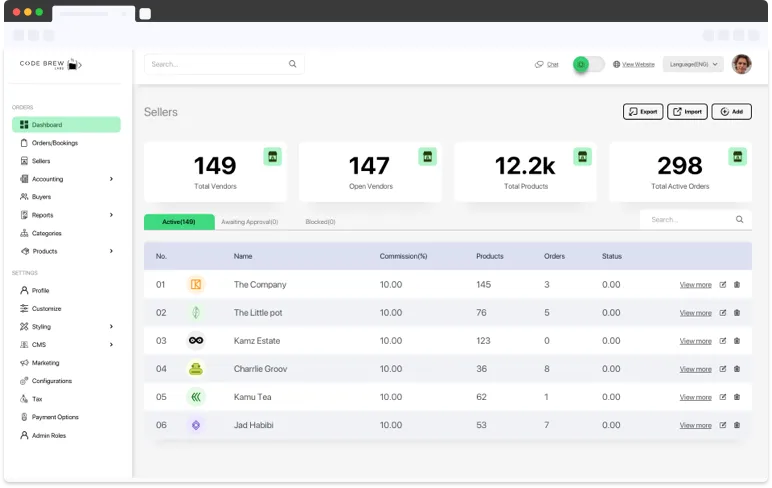772x488 pixels.
Task: Click the sellers table search field
Action: 688,219
